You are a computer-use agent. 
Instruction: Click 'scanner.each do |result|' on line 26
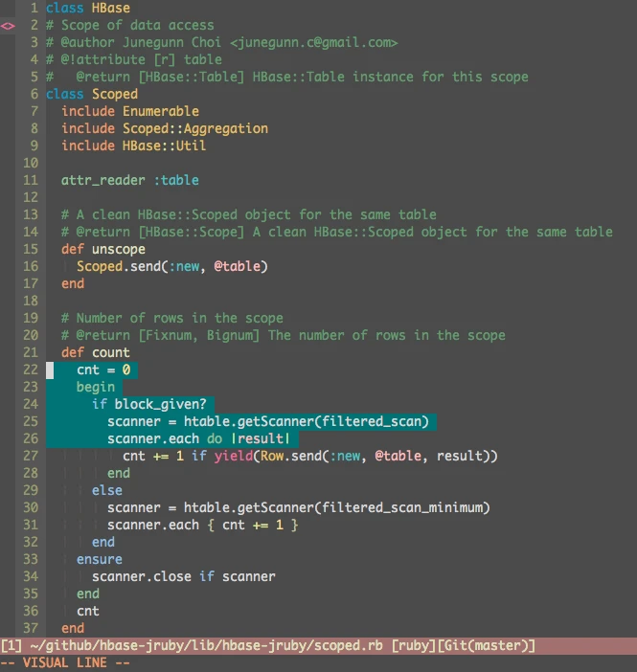coord(198,438)
